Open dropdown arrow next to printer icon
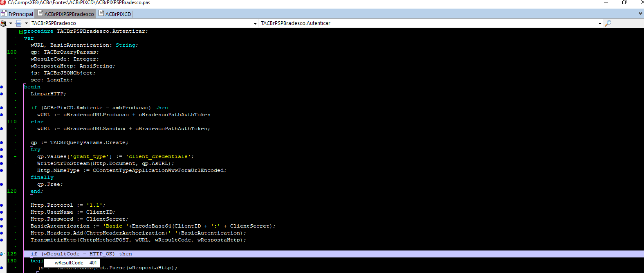This screenshot has width=644, height=273. coord(26,23)
